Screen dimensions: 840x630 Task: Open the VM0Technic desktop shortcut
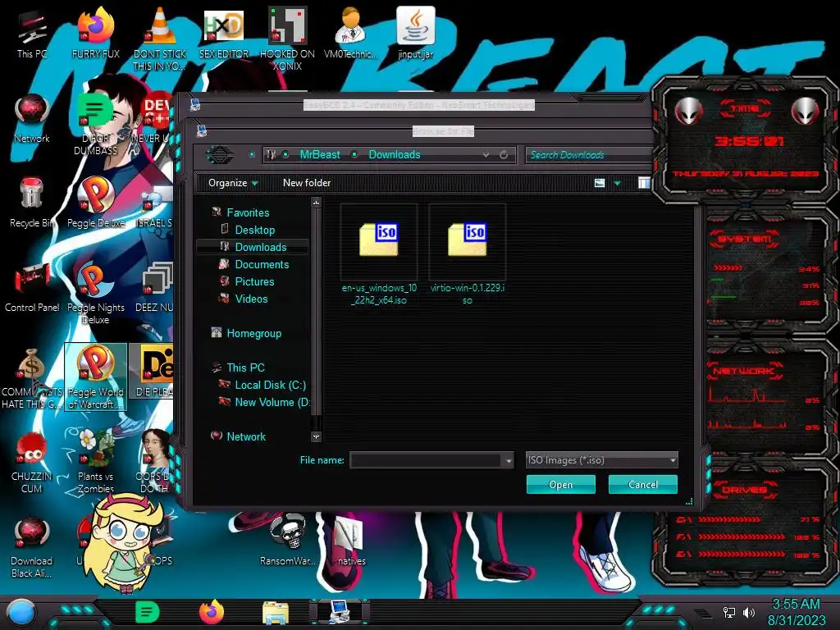point(351,34)
